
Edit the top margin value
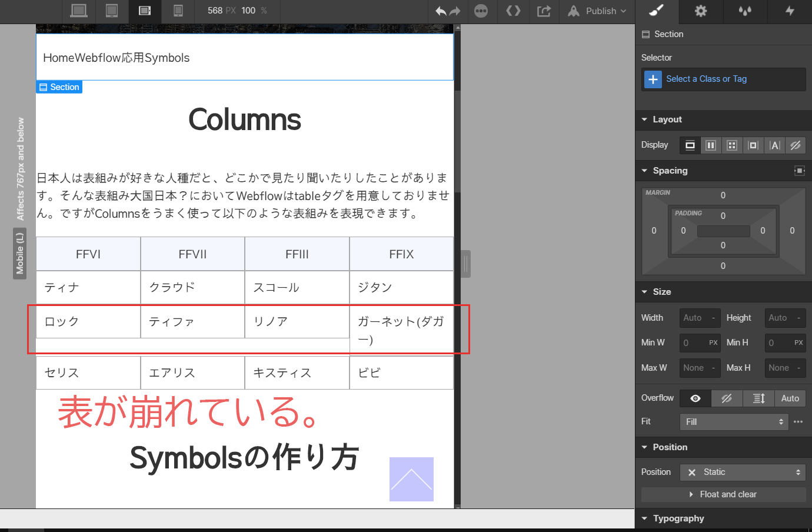pyautogui.click(x=723, y=195)
